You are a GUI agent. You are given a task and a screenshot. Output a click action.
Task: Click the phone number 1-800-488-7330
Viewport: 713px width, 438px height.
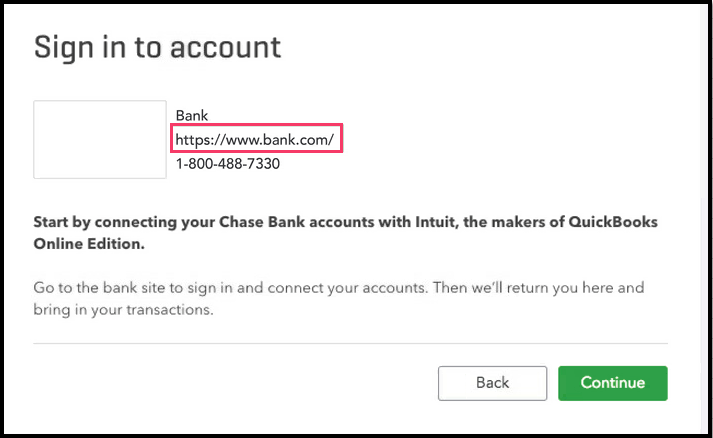click(227, 163)
